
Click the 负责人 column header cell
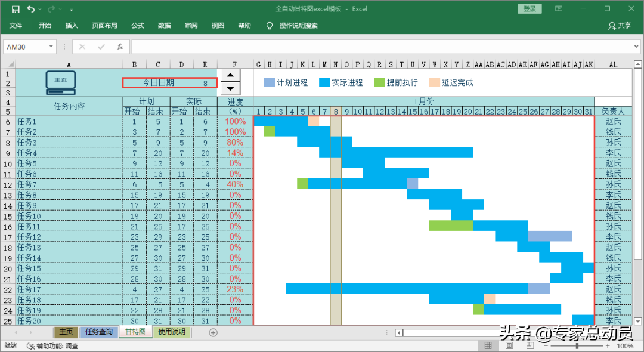tap(613, 112)
